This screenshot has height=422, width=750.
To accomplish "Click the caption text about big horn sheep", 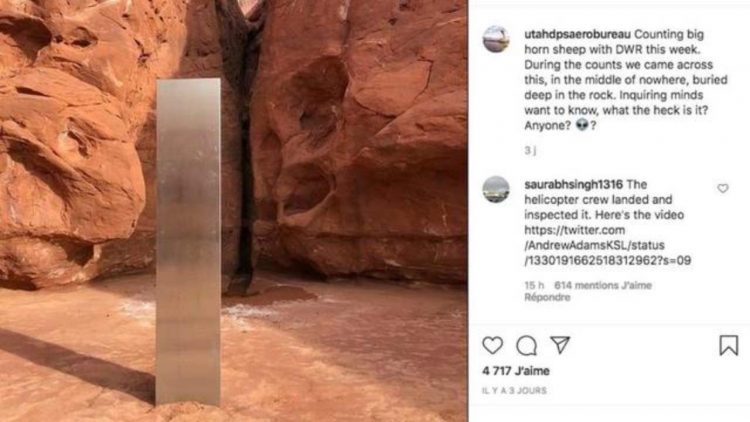I will click(x=626, y=80).
